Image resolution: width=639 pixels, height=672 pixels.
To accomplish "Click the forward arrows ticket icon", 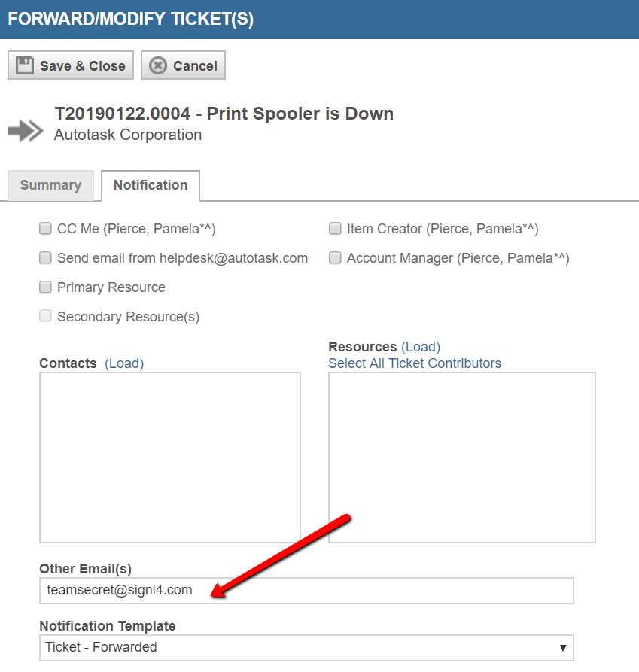I will tap(26, 130).
